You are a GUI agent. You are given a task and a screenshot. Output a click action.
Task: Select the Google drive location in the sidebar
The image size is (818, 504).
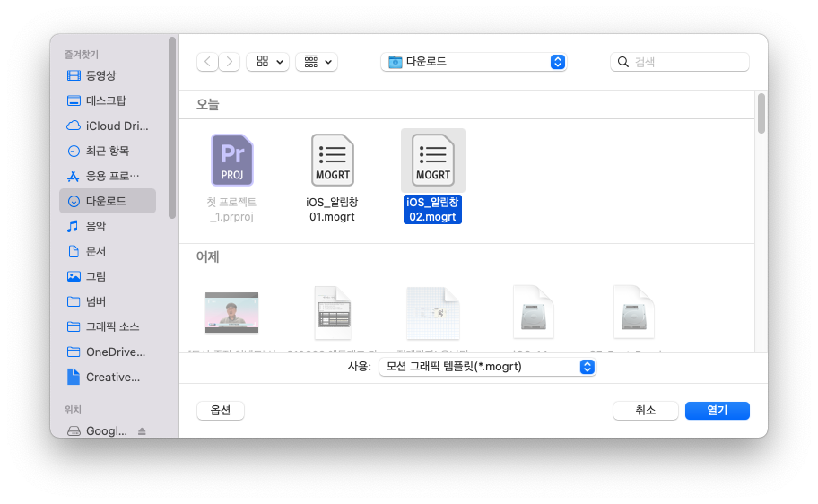pos(97,431)
